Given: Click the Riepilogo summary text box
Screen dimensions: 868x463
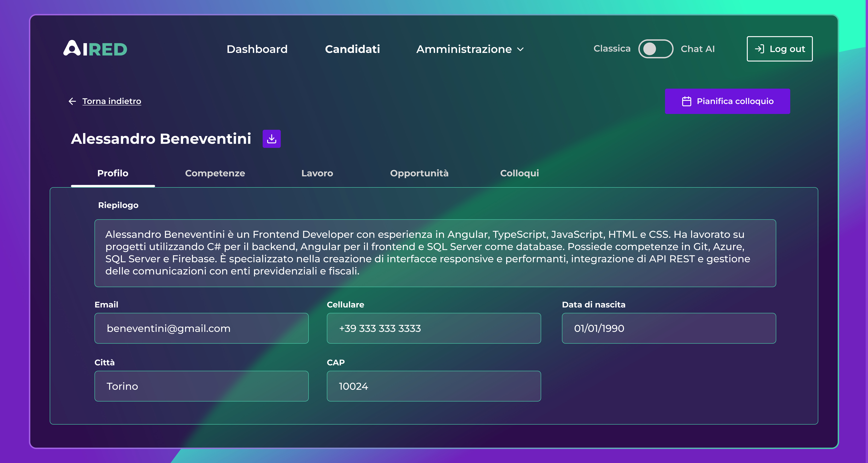Looking at the screenshot, I should click(x=435, y=253).
